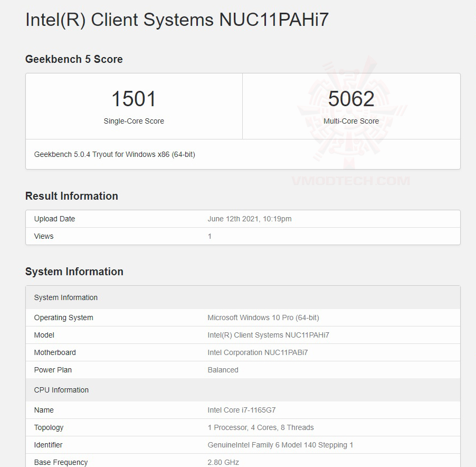Select the upload date June 12th 2021, 10:19pm
Screen dimensions: 476x467
250,219
